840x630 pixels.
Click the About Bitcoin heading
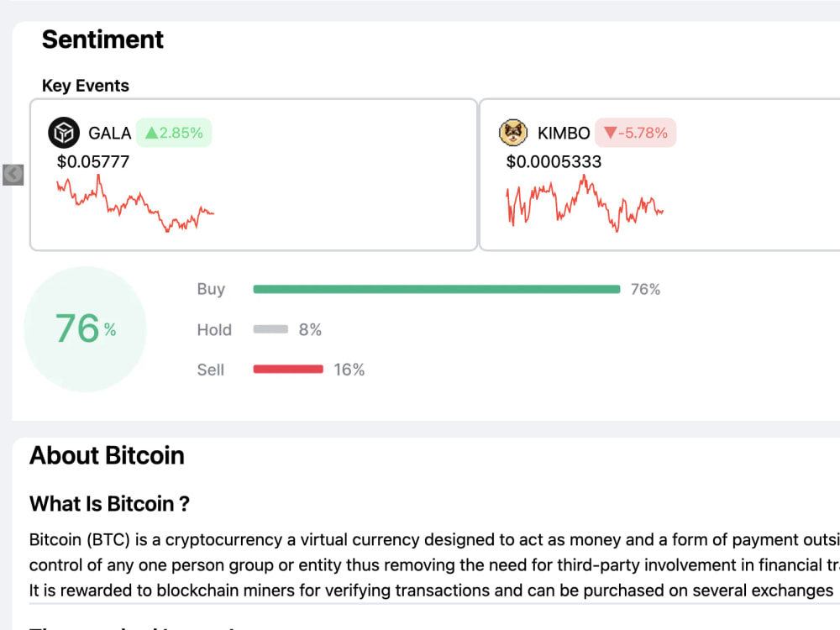[107, 456]
